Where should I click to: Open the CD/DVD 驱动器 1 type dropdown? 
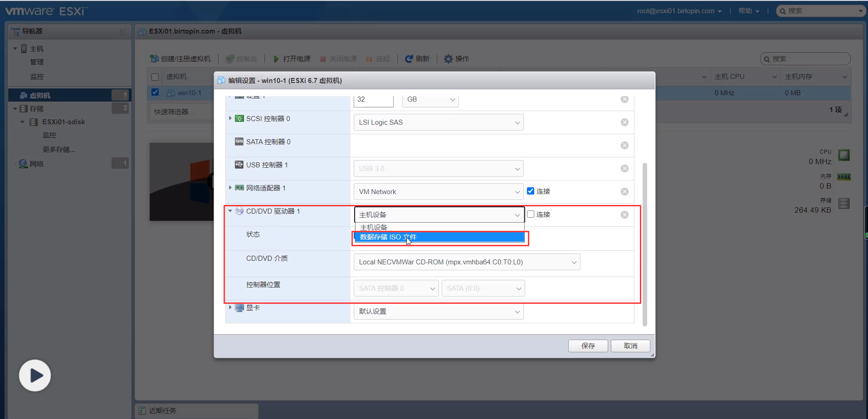(439, 214)
